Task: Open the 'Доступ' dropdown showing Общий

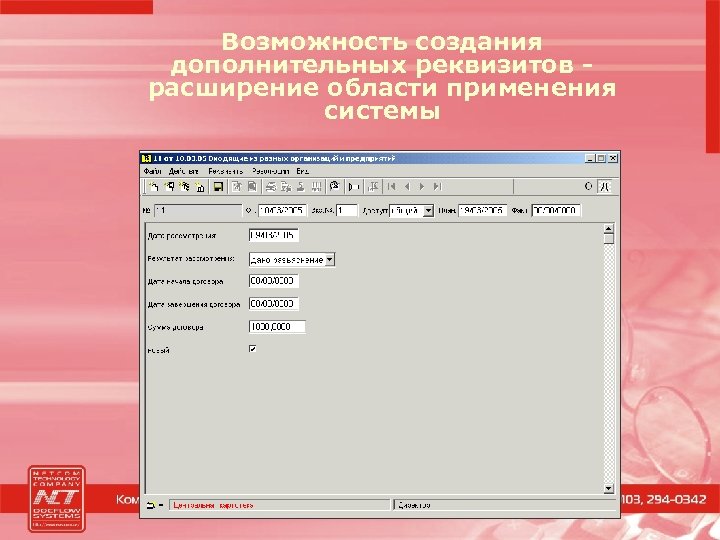Action: tap(428, 211)
